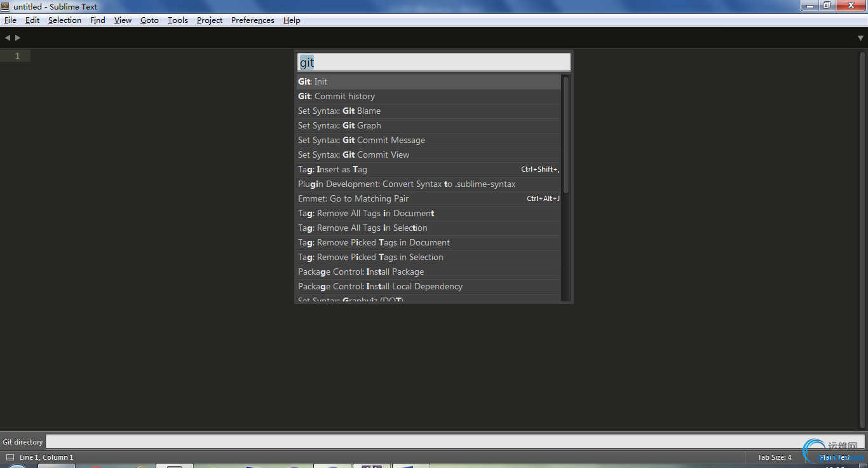Maximize the Sublime Text window
Screen dimensions: 868x468
click(826, 5)
